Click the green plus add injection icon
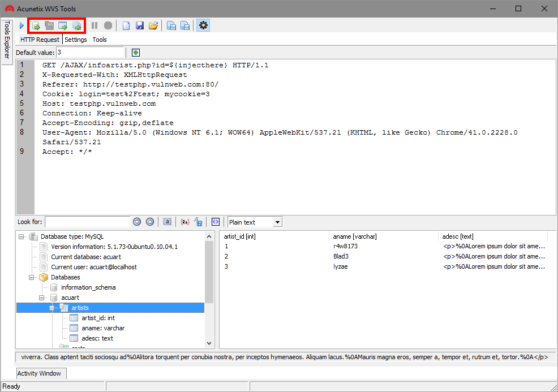Viewport: 558px width, 392px height. click(136, 53)
